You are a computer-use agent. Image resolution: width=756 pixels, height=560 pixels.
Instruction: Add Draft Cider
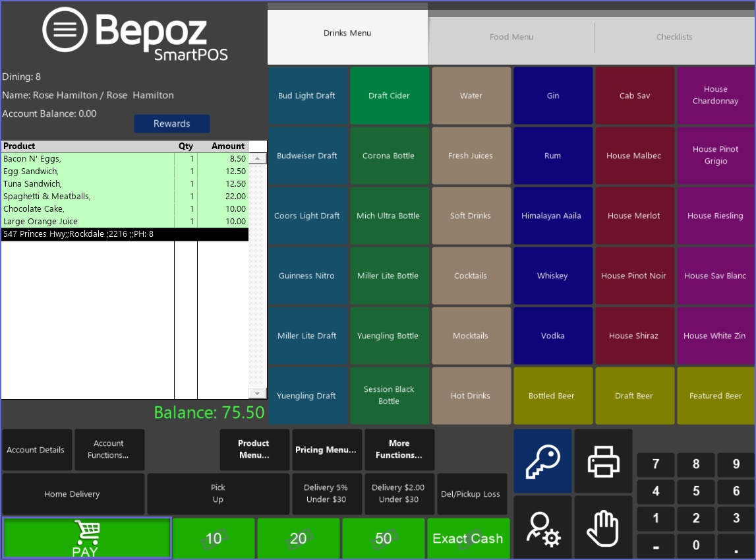(x=389, y=96)
